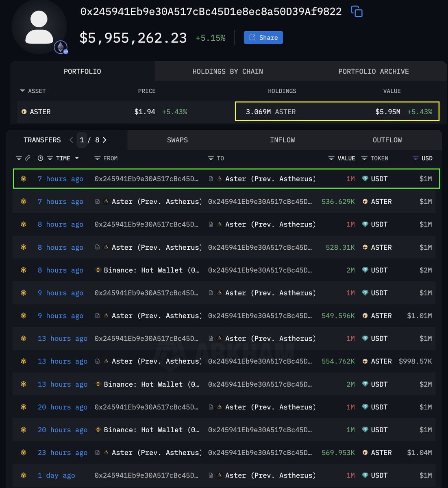Switch to the Holdings By Chain tab
The width and height of the screenshot is (448, 488).
click(x=227, y=71)
